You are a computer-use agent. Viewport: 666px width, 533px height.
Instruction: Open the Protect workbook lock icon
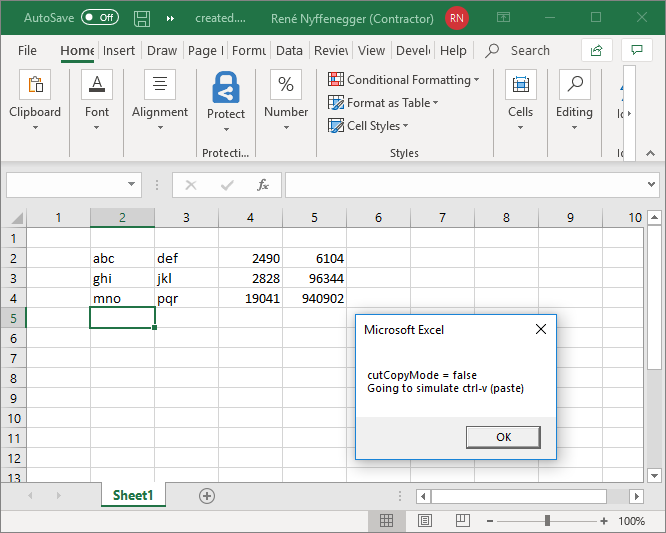point(226,88)
